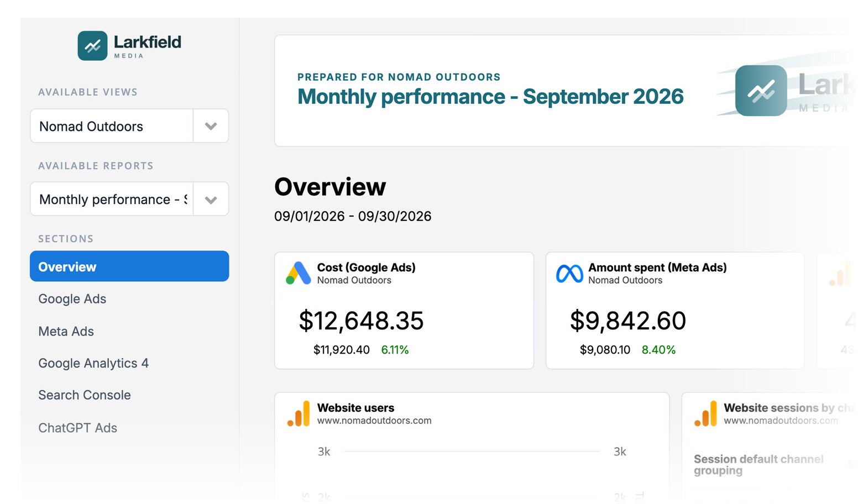
Task: Open the Search Console section
Action: click(x=85, y=395)
